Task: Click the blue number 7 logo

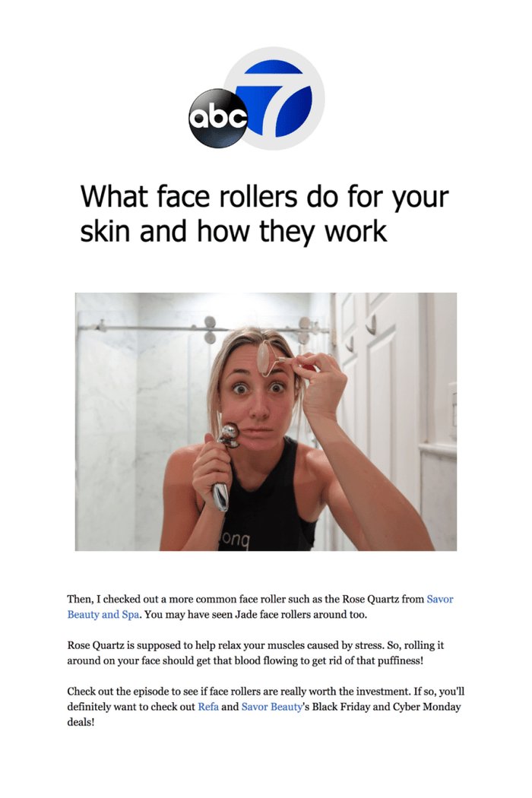Action: point(274,98)
